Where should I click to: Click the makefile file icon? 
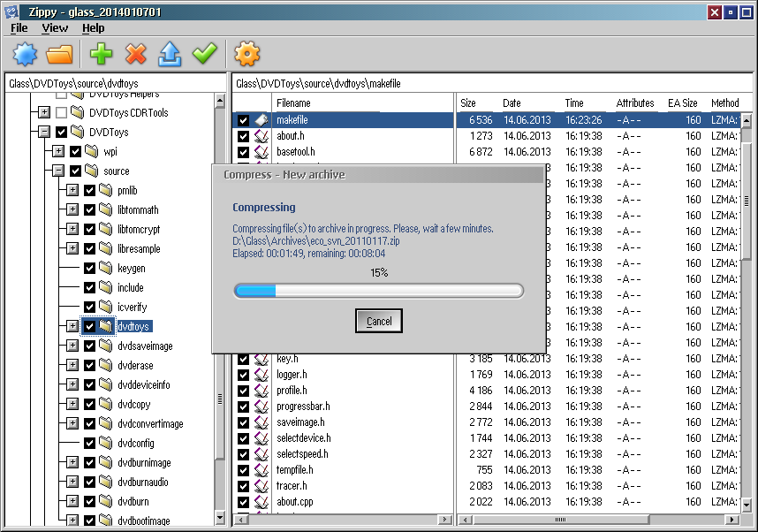(262, 120)
